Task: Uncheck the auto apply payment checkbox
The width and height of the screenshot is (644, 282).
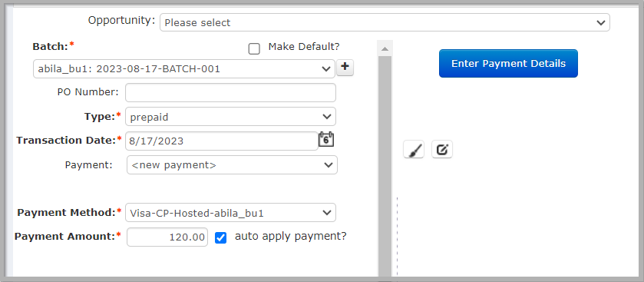Action: point(221,237)
